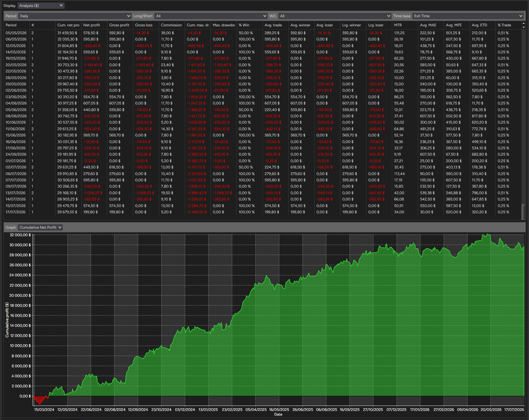The image size is (529, 420).
Task: Click net profit value -1 193,40 $
Action: (92, 65)
